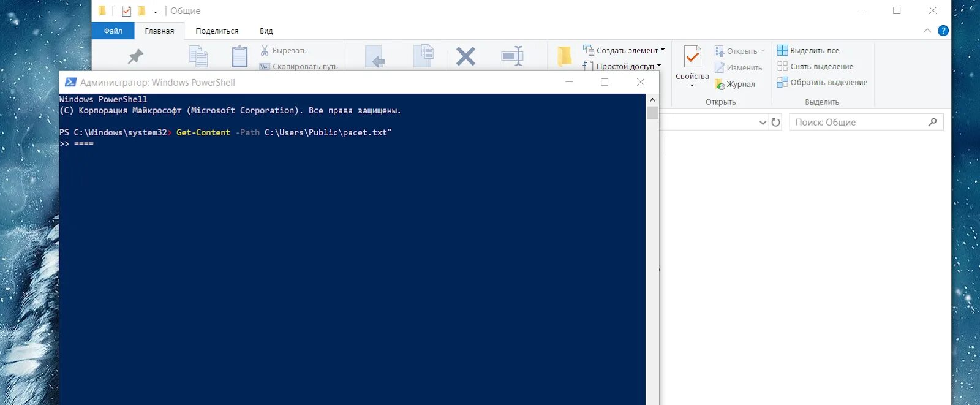The height and width of the screenshot is (405, 980).
Task: Click Снять выделение
Action: click(815, 66)
